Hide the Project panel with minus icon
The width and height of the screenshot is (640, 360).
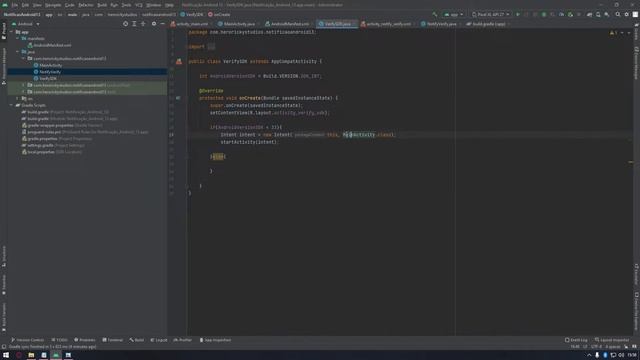162,24
